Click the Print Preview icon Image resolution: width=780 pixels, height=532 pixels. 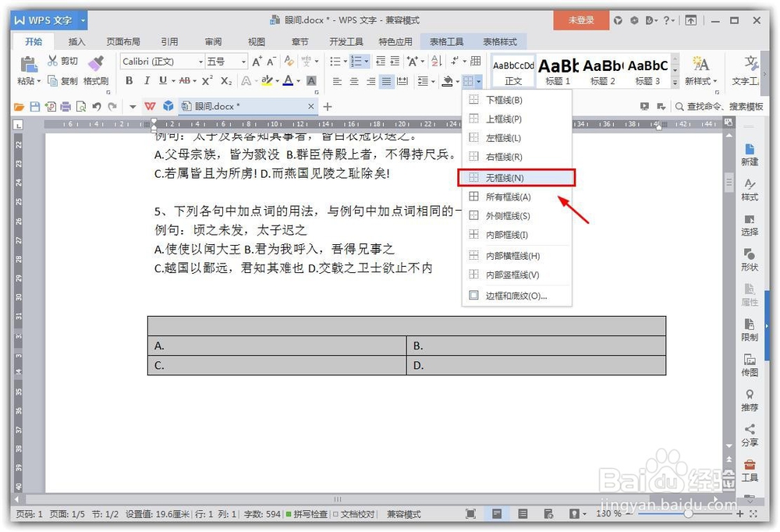[80, 107]
